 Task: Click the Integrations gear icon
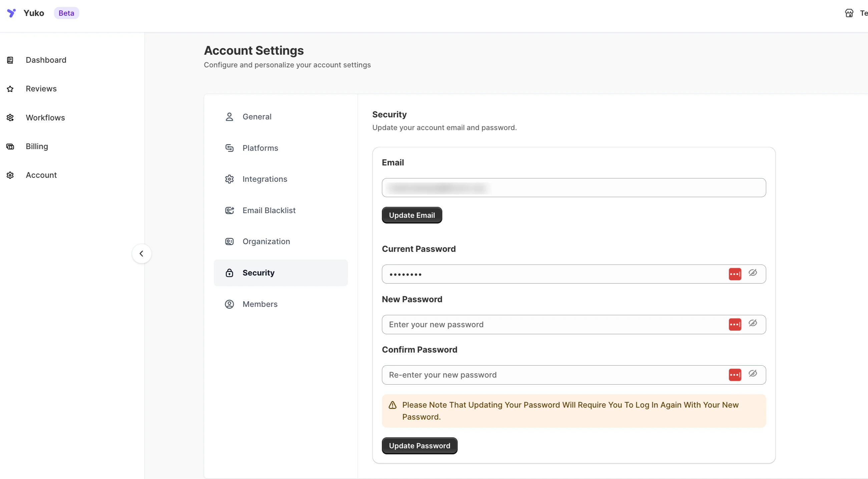pos(230,179)
